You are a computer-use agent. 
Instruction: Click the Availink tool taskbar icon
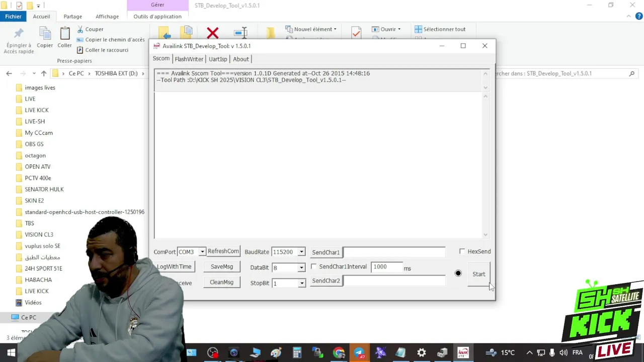click(x=463, y=353)
